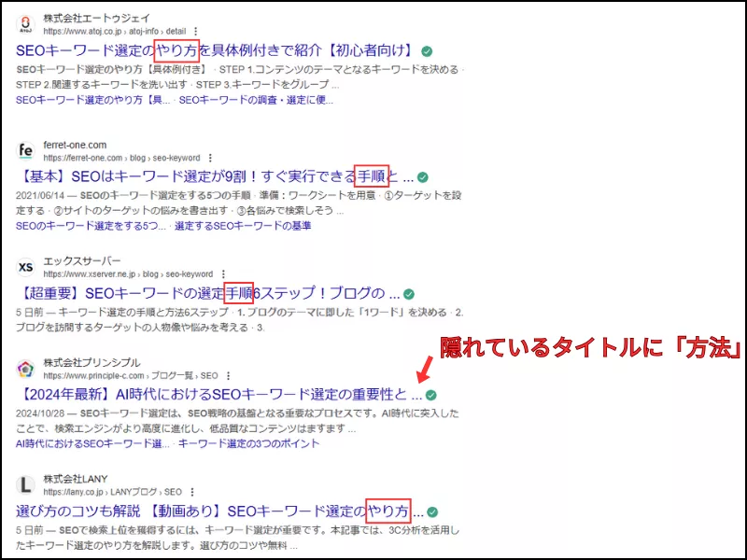Open the three-dot menu beside ferret-one.com URL

pos(210,158)
